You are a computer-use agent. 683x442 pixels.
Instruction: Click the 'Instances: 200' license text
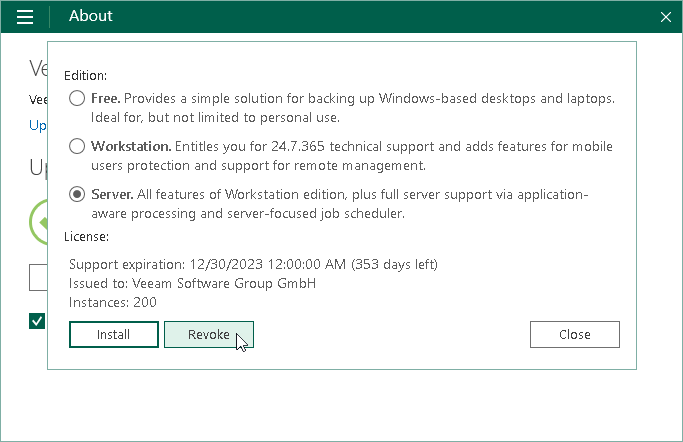[112, 302]
